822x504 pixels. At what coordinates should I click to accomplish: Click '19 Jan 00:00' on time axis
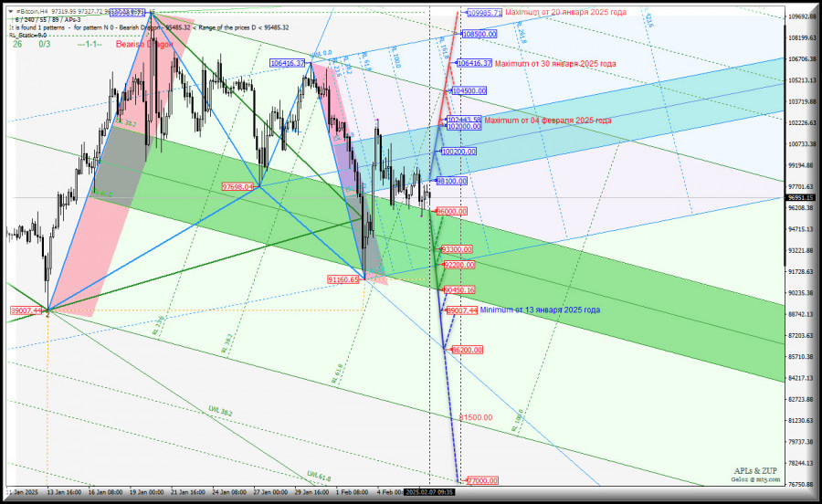coord(146,492)
